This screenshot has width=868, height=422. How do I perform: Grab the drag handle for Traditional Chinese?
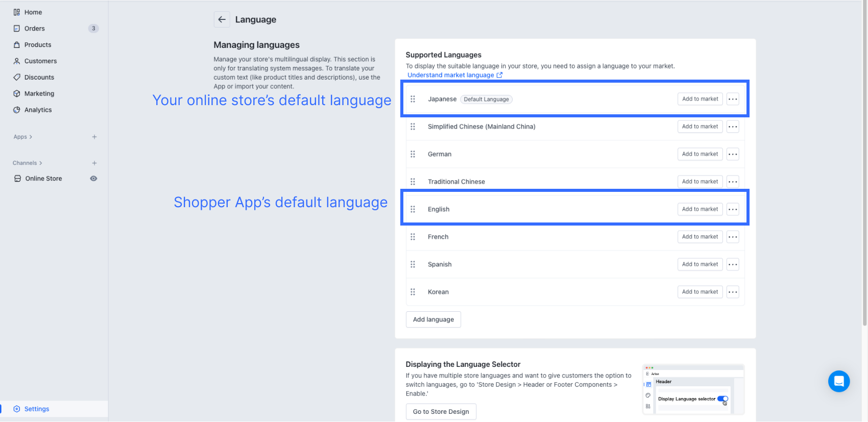click(x=413, y=182)
